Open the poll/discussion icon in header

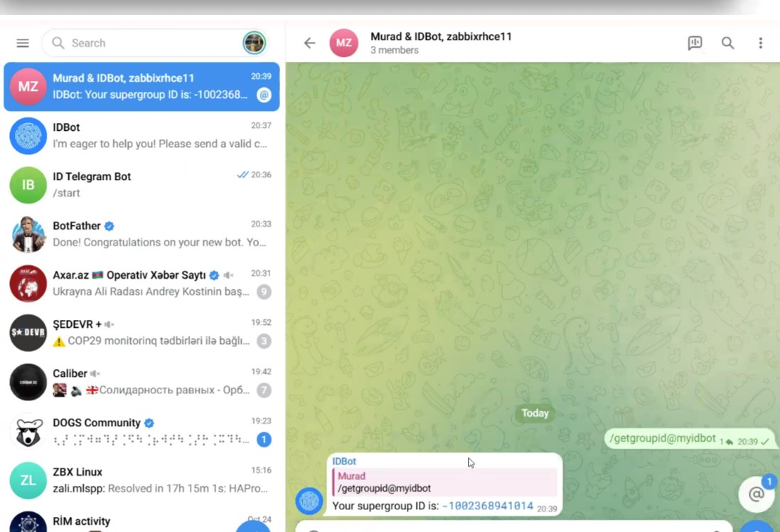(x=695, y=43)
